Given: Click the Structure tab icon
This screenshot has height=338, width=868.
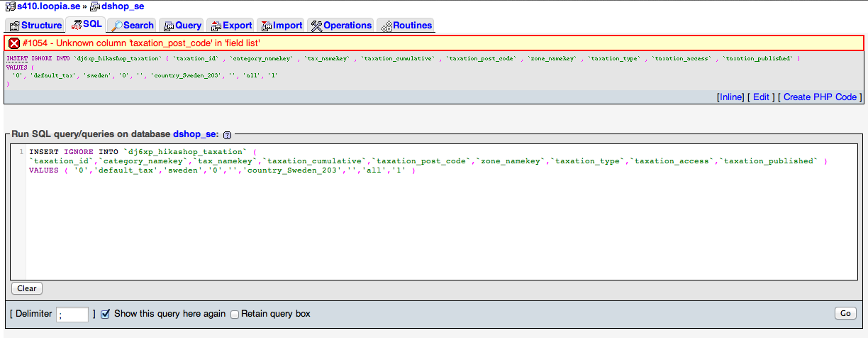Looking at the screenshot, I should (x=14, y=26).
